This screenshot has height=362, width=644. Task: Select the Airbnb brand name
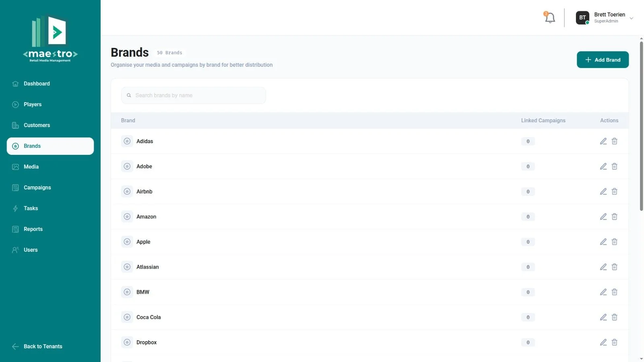coord(144,191)
